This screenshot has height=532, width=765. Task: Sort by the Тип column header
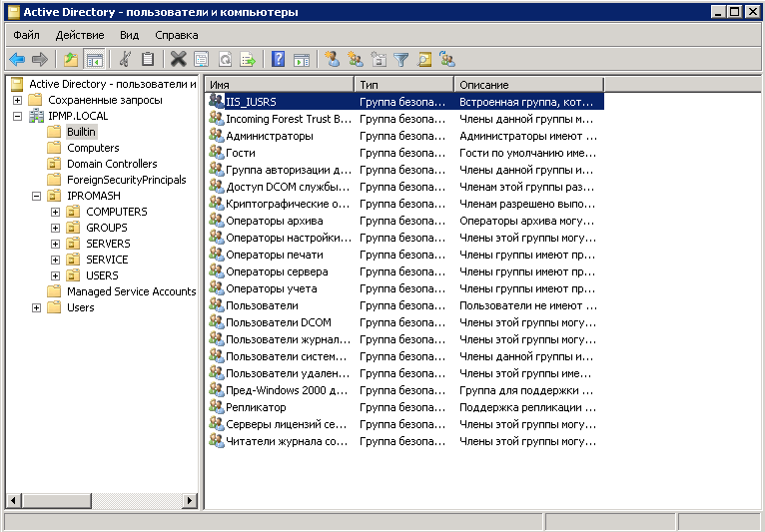pyautogui.click(x=404, y=85)
